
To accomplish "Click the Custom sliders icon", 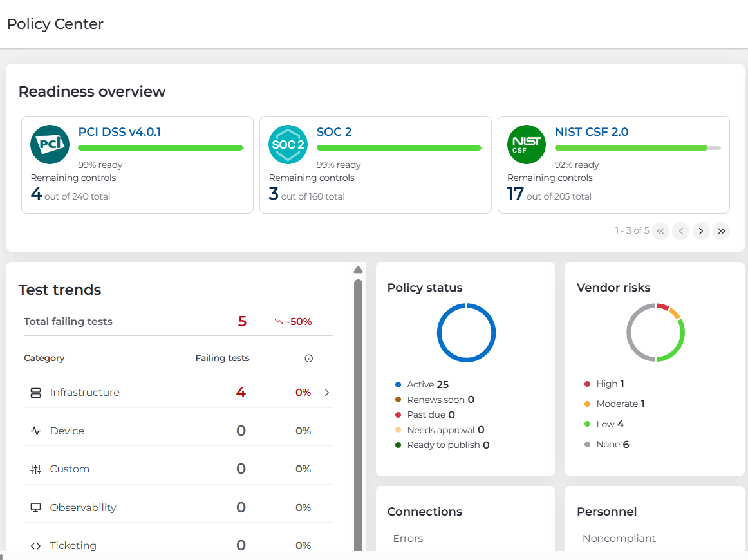I will 36,469.
